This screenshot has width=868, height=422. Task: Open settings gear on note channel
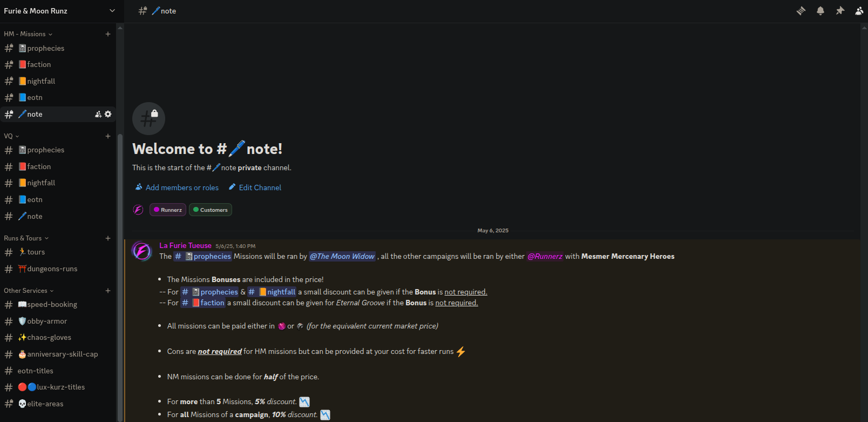[x=108, y=114]
